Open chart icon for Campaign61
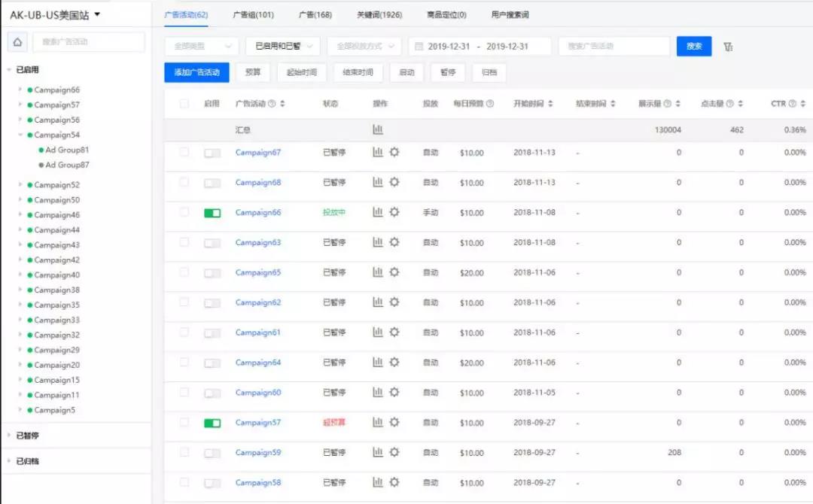This screenshot has width=813, height=504. (x=378, y=332)
